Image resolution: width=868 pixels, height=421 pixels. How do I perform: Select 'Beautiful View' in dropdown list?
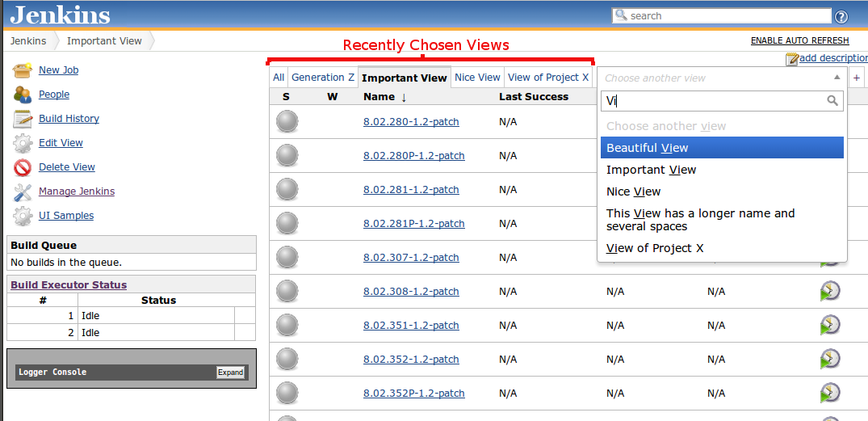[x=722, y=148]
